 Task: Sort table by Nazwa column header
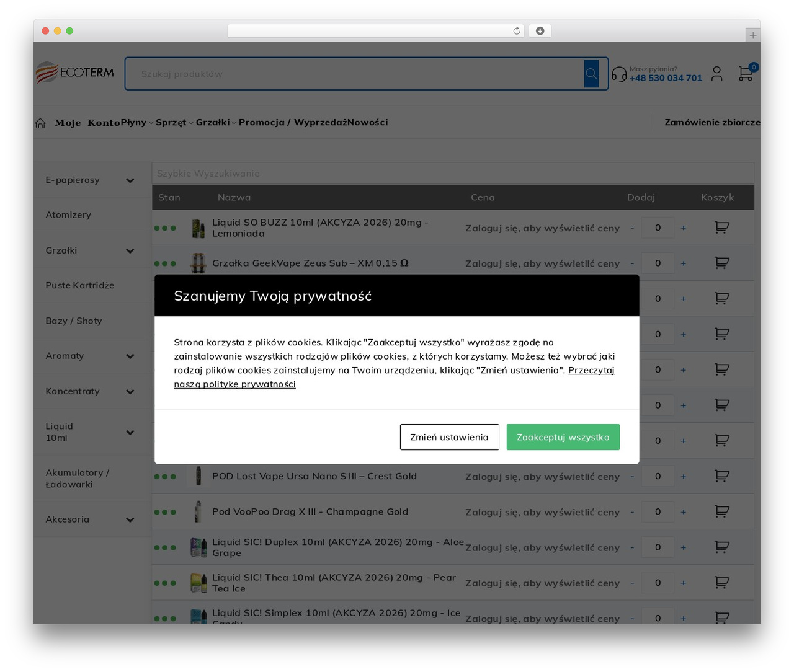[x=234, y=198]
